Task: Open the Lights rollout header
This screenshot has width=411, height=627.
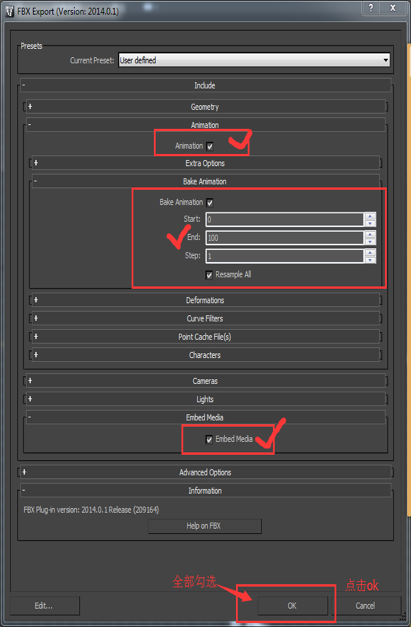Action: (x=205, y=399)
